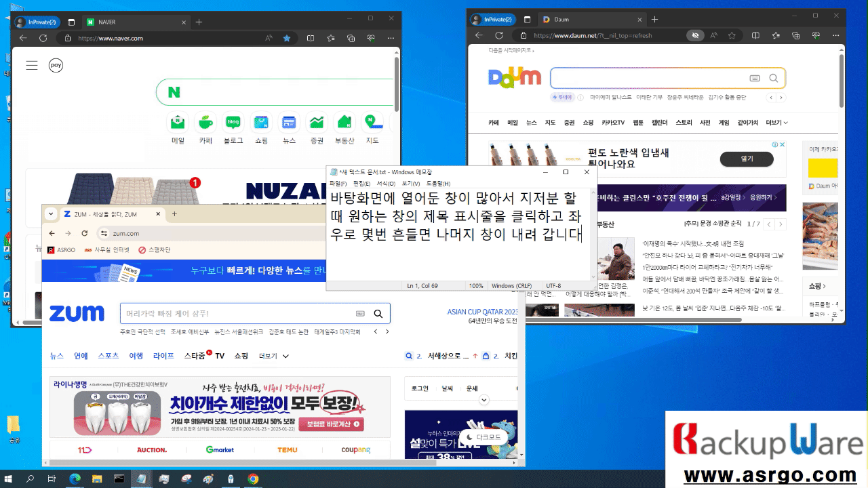Open the Naver 증권 shortcut icon
Image resolution: width=868 pixels, height=488 pixels.
point(317,123)
